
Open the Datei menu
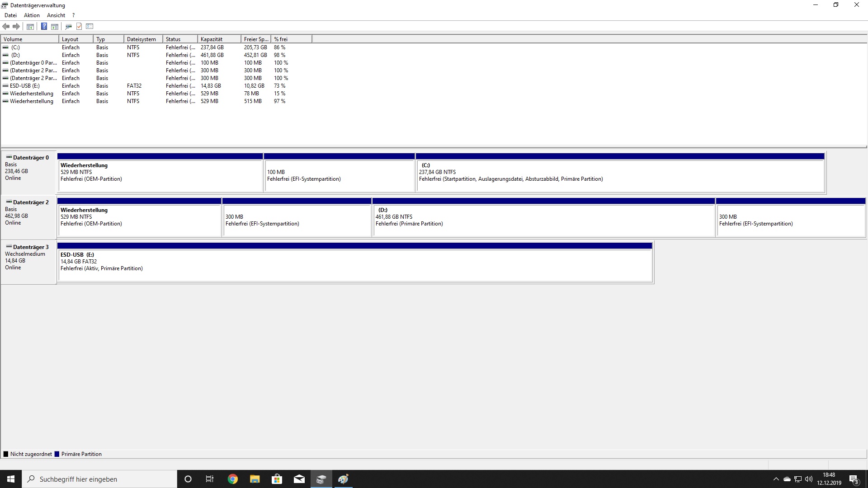point(10,15)
